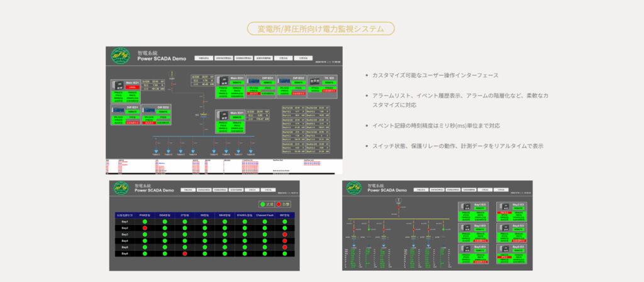Click the green Channel Fault indicator for Bay1
Screen dimensions: 644x282
tap(264, 222)
